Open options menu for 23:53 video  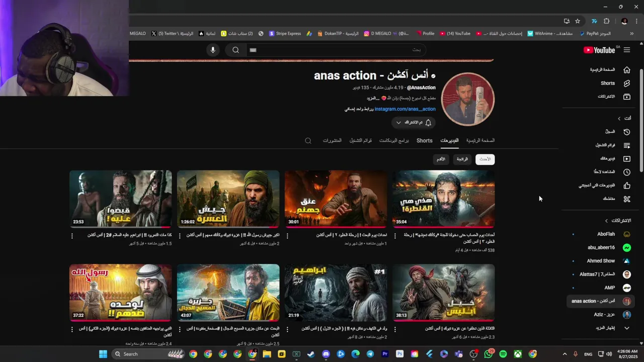(x=72, y=235)
